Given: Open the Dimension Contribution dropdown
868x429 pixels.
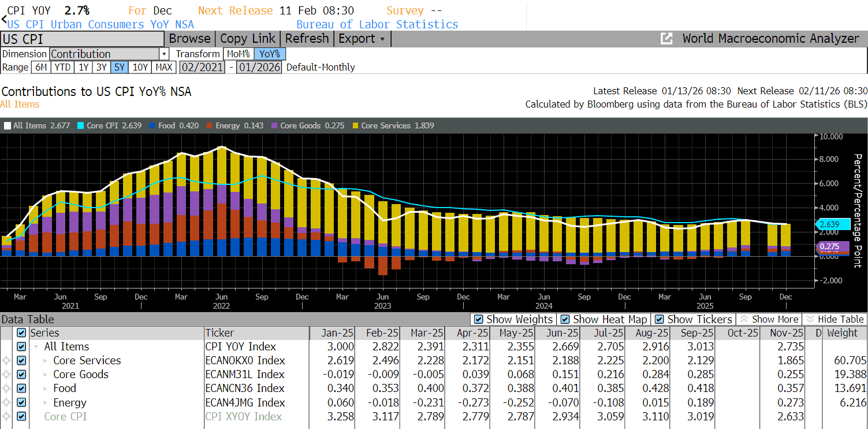Looking at the screenshot, I should click(x=164, y=54).
